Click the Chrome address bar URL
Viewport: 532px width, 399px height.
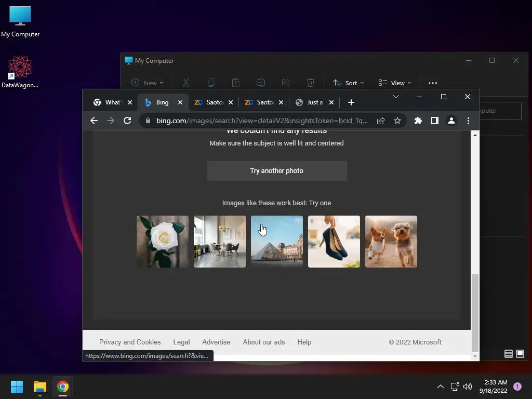(262, 121)
